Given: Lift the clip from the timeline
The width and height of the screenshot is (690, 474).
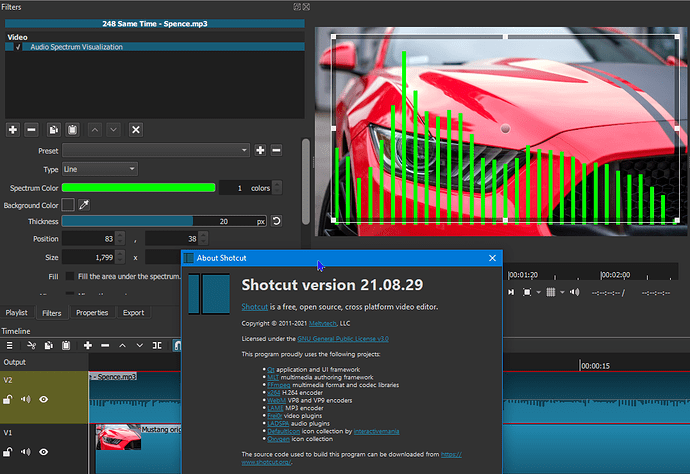Looking at the screenshot, I should 122,345.
